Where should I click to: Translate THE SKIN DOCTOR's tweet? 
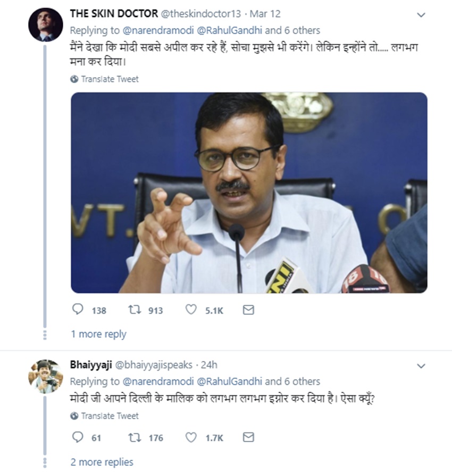(x=110, y=79)
